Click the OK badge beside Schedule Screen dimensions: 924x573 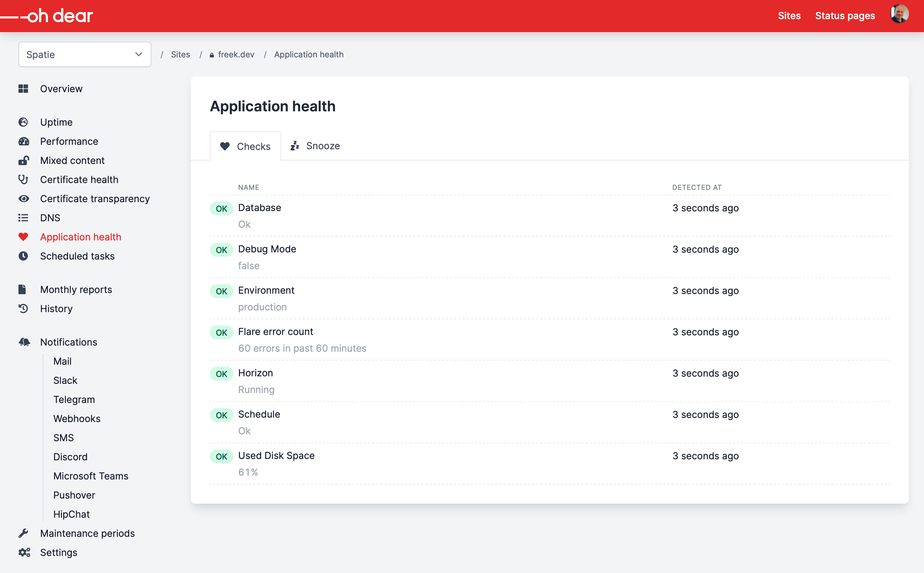point(221,415)
